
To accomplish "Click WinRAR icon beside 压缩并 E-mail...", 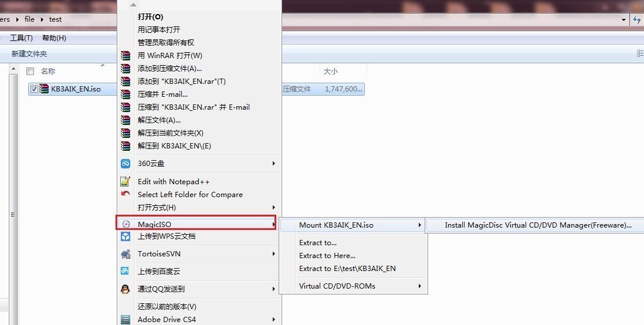I will coord(126,94).
